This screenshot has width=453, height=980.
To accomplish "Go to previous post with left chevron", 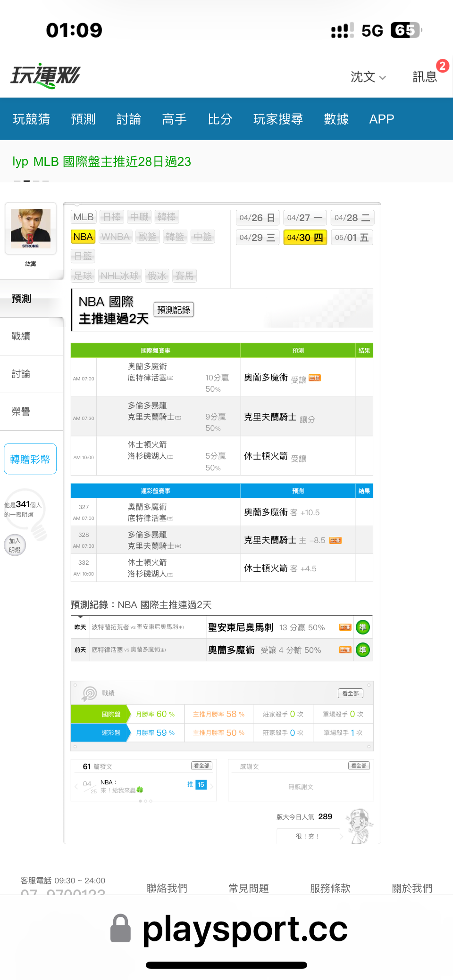I will (x=76, y=786).
